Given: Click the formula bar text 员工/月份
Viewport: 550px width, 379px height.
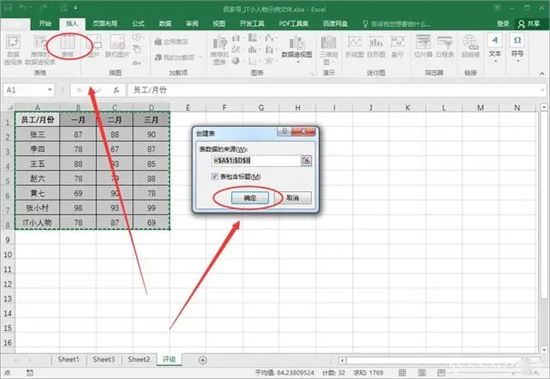Looking at the screenshot, I should 150,90.
